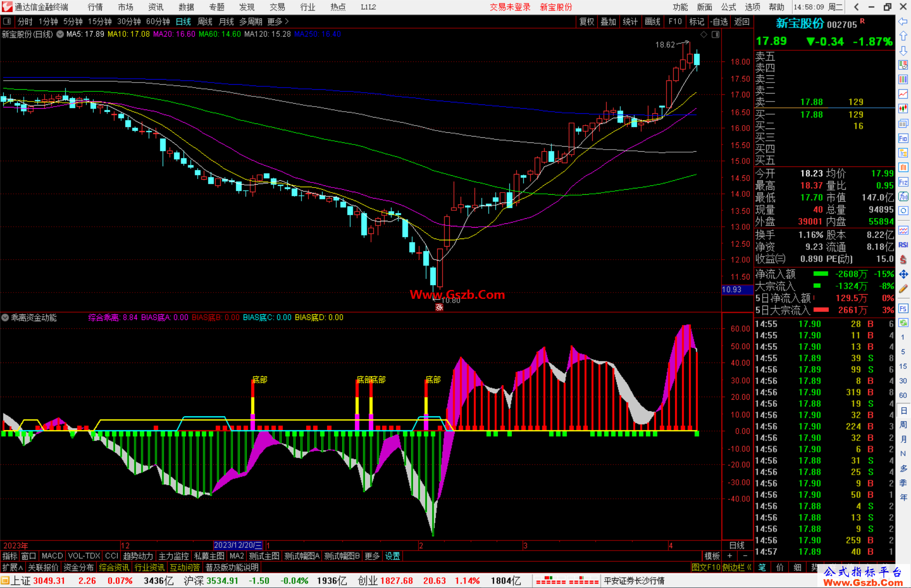Viewport: 911px width, 588px height.
Task: Select the blue four-way move tool icon
Action: tap(903, 274)
